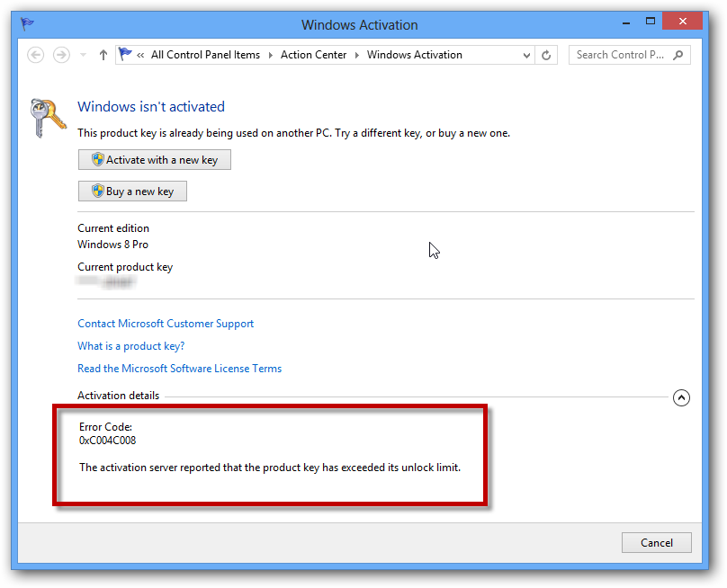
Task: Click the error code 0xC004C008
Action: (108, 441)
